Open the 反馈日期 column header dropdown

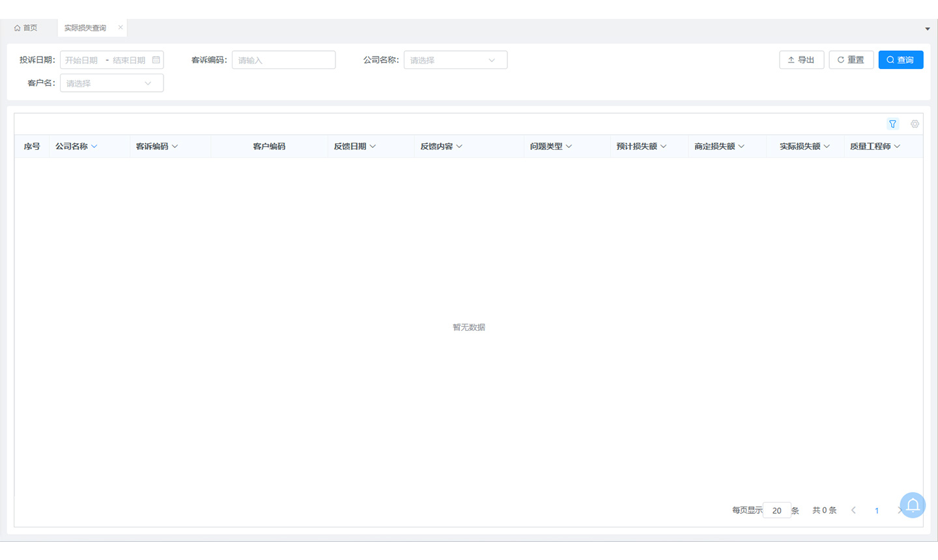tap(373, 147)
